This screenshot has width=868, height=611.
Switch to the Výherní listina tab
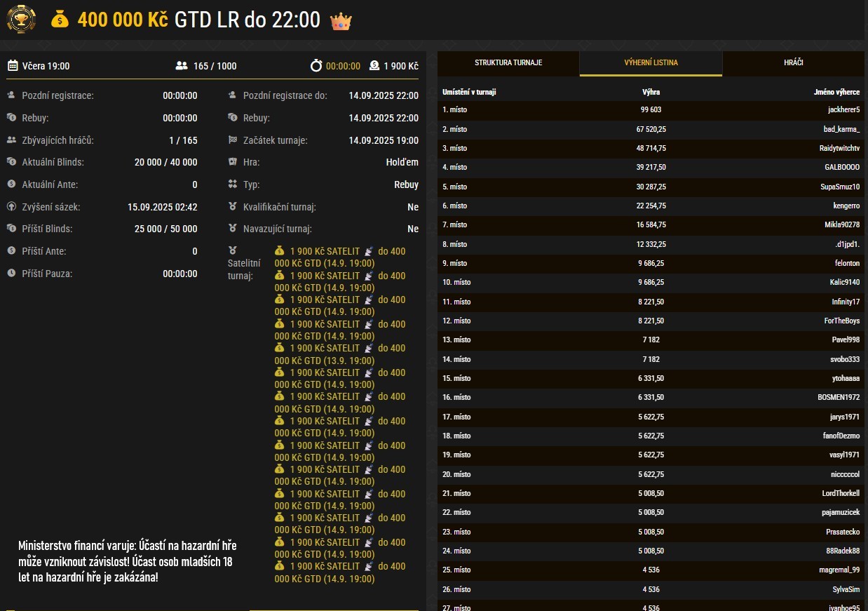[651, 63]
